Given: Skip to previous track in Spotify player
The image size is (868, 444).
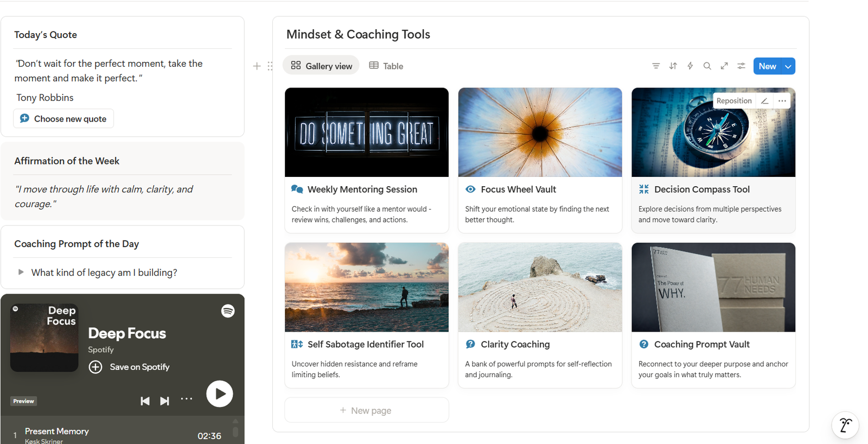Looking at the screenshot, I should [145, 401].
